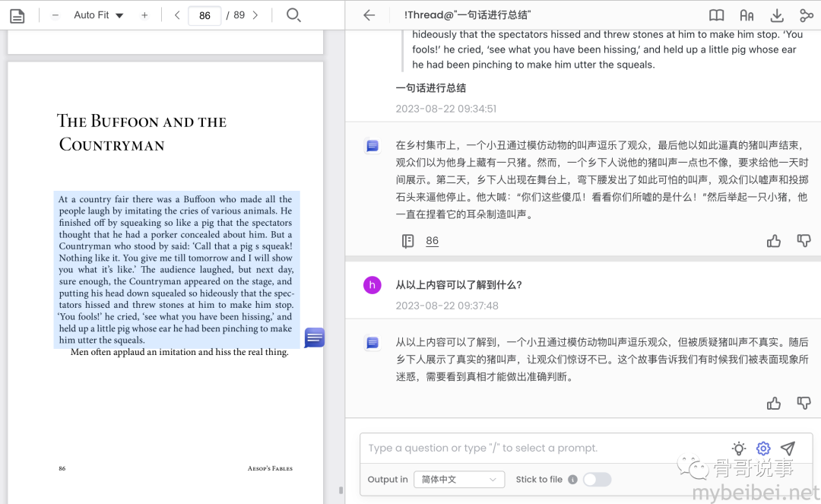Click the panel divider handle between PDF and chat

click(341, 490)
